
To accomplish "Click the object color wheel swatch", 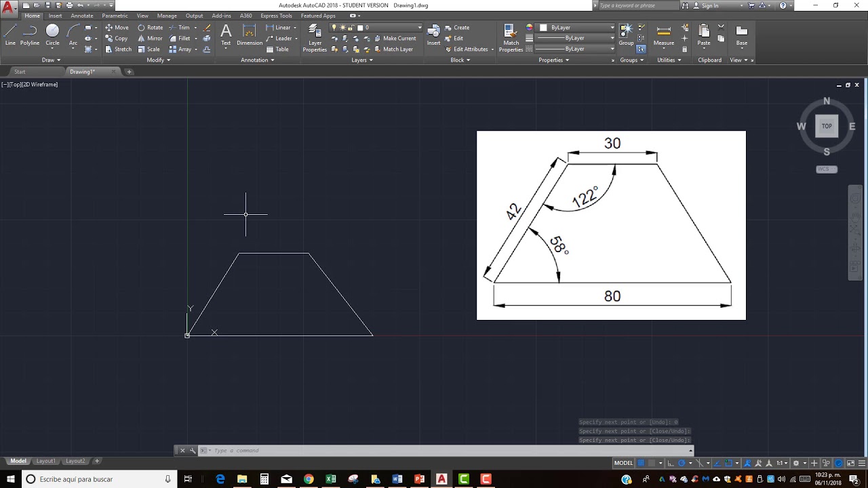I will [530, 28].
